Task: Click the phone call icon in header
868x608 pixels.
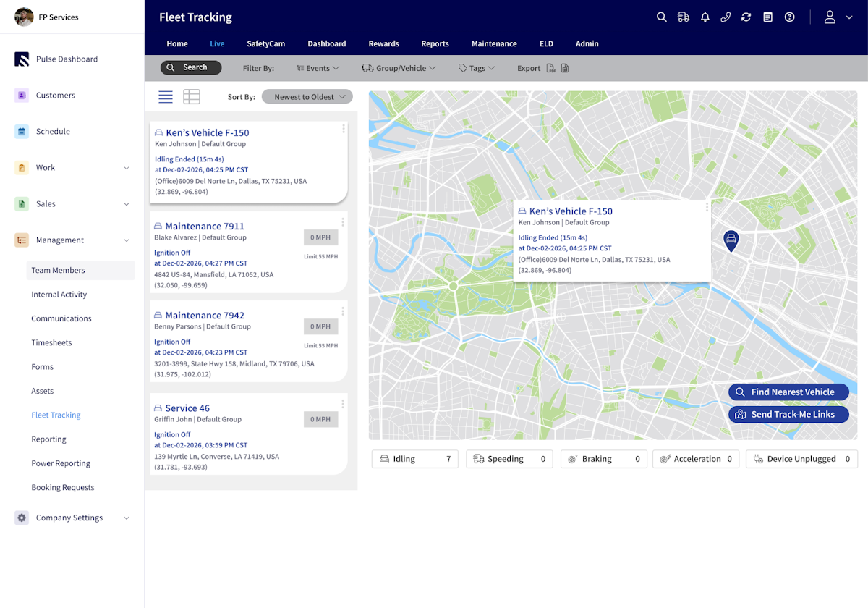Action: [x=726, y=17]
